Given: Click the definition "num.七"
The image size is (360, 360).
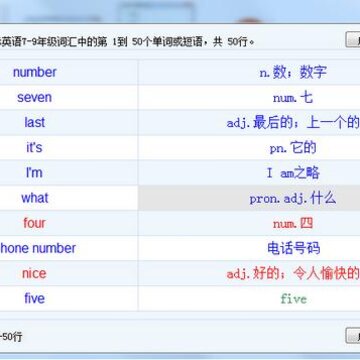Looking at the screenshot, I should coord(293,98).
